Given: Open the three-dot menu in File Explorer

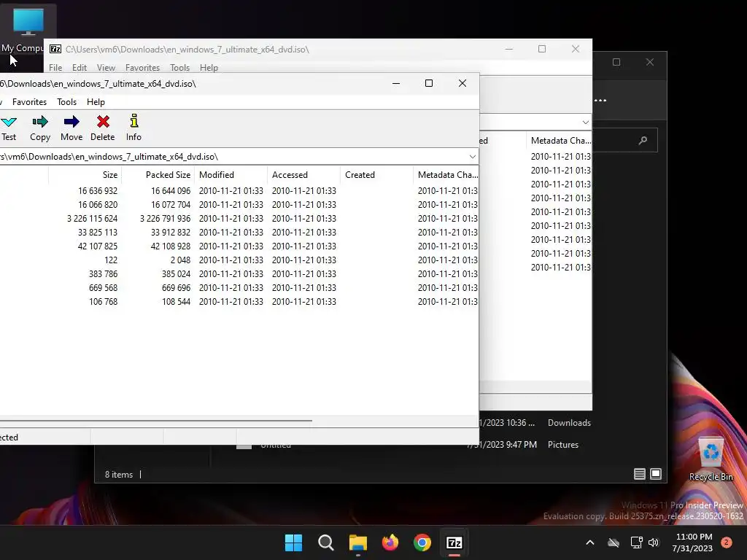Looking at the screenshot, I should 600,100.
